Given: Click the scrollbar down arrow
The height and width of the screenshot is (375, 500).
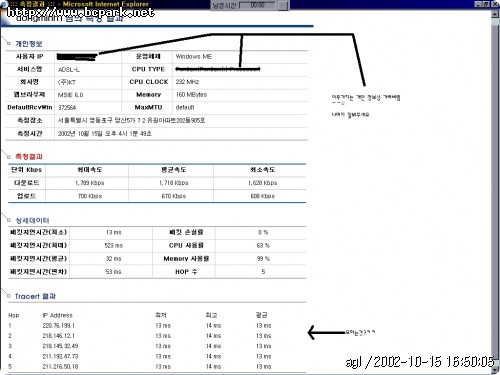Looking at the screenshot, I should point(496,370).
